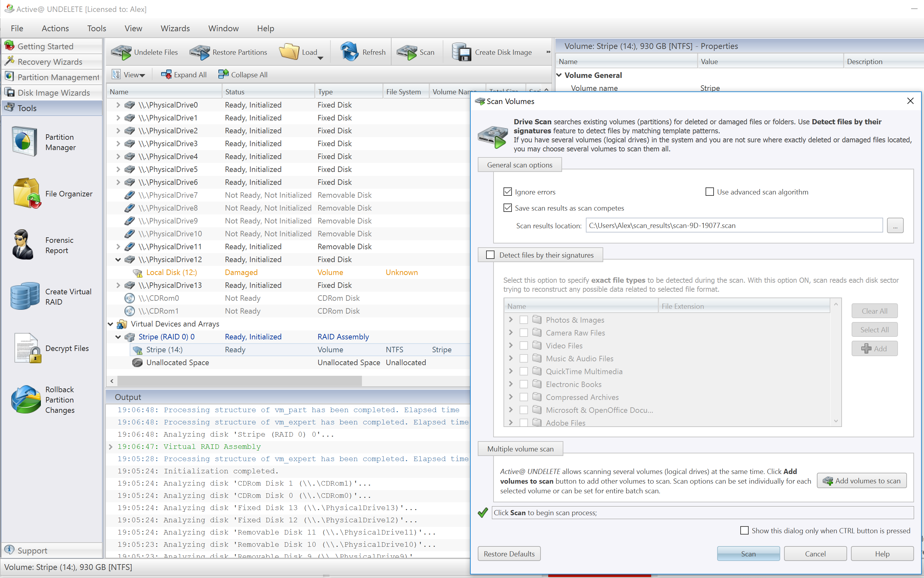Collapse the Volume General property group
Viewport: 924px width, 578px height.
pyautogui.click(x=559, y=75)
